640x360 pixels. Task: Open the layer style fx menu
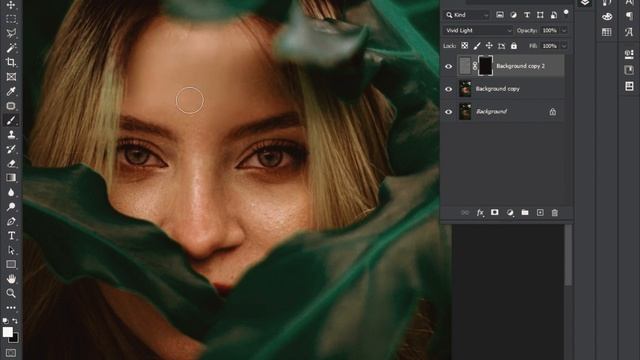click(480, 213)
